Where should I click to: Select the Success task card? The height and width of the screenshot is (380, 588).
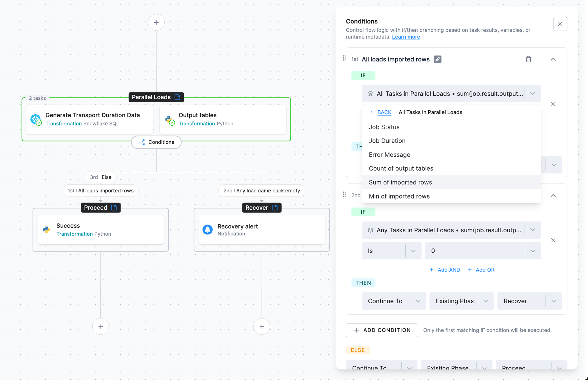pos(101,230)
